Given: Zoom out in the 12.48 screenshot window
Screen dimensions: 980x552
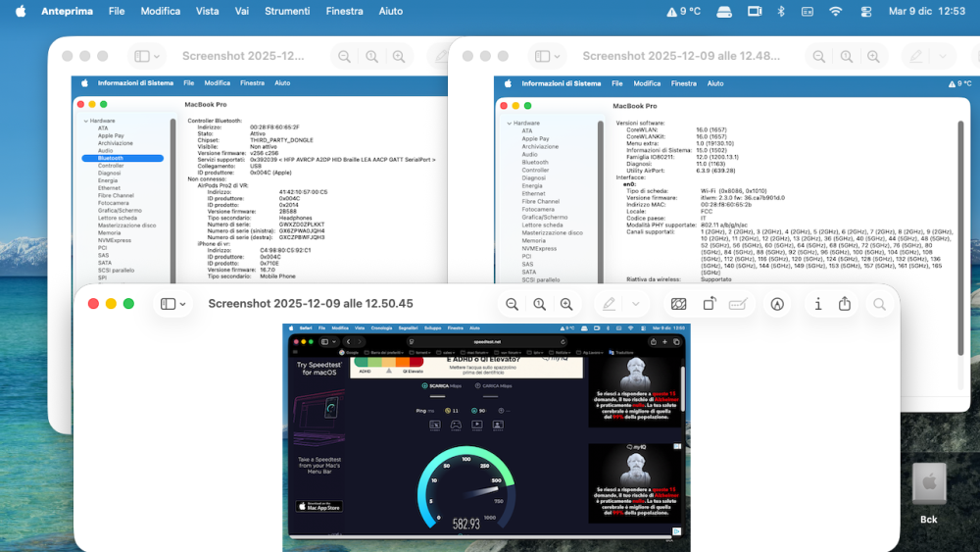Looking at the screenshot, I should pyautogui.click(x=818, y=57).
